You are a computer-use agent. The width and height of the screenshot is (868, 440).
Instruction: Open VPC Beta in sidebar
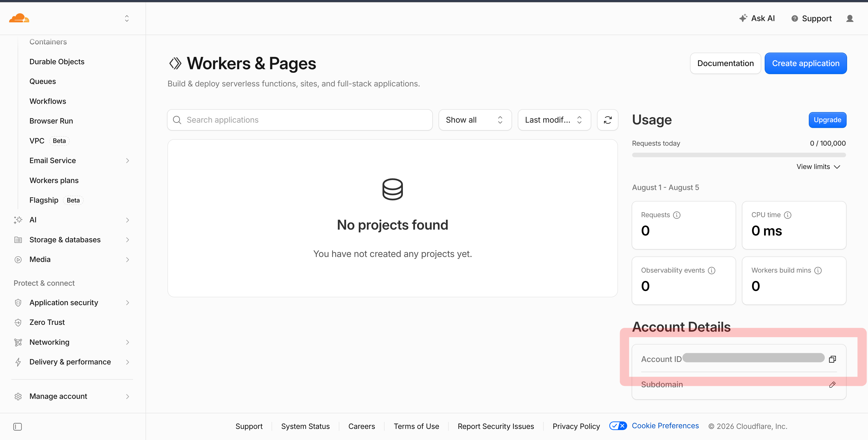pyautogui.click(x=49, y=141)
